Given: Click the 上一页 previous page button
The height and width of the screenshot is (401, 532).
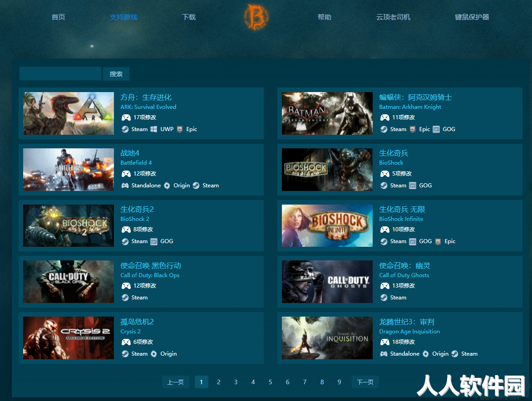Looking at the screenshot, I should pos(175,382).
